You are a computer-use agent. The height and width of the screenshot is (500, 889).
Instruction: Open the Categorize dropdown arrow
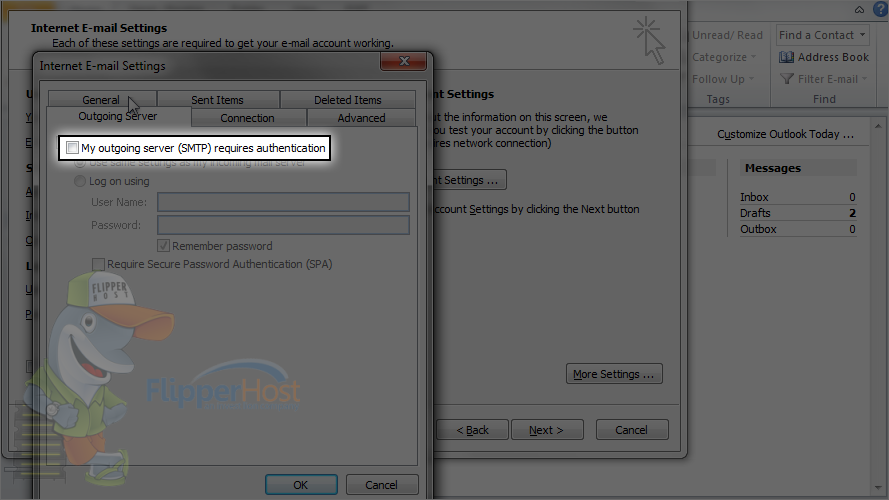[753, 57]
